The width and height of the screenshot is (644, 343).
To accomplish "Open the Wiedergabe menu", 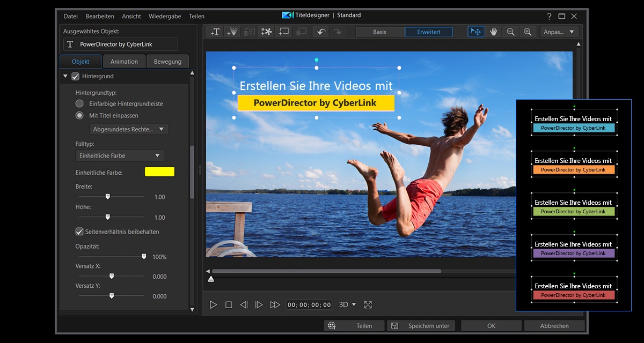I will click(x=166, y=16).
